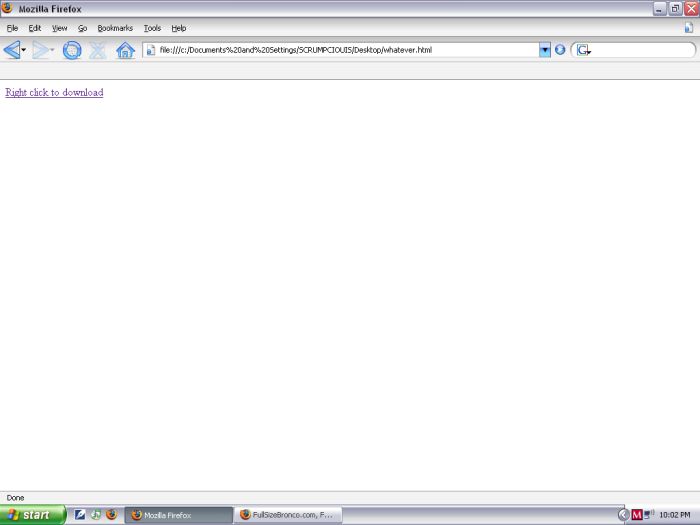This screenshot has height=525, width=700.
Task: Click the 'Right click to download' link
Action: click(54, 92)
